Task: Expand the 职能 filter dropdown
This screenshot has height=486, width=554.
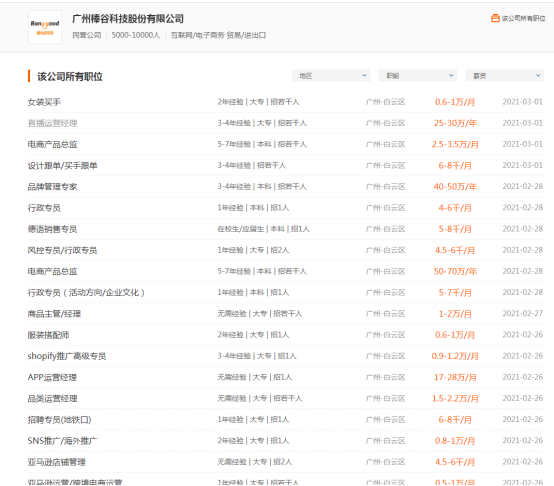Action: pyautogui.click(x=418, y=76)
